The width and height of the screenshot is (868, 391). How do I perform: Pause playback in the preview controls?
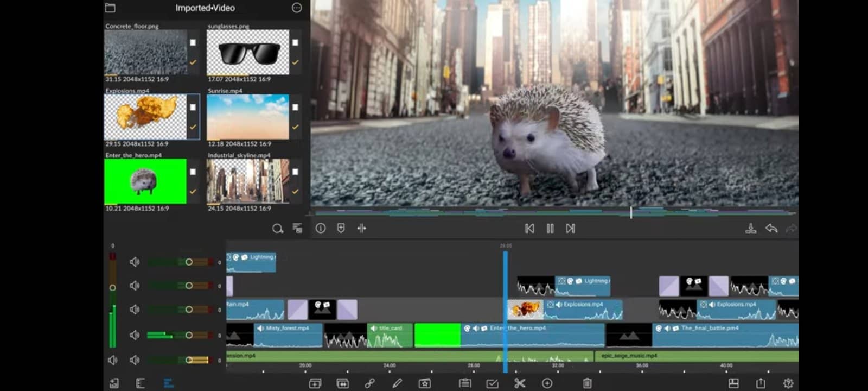[550, 229]
